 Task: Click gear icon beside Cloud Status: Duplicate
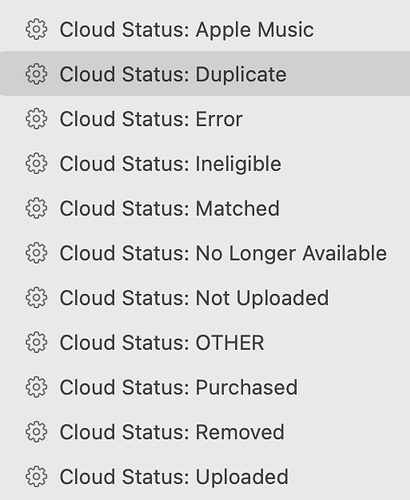(36, 74)
